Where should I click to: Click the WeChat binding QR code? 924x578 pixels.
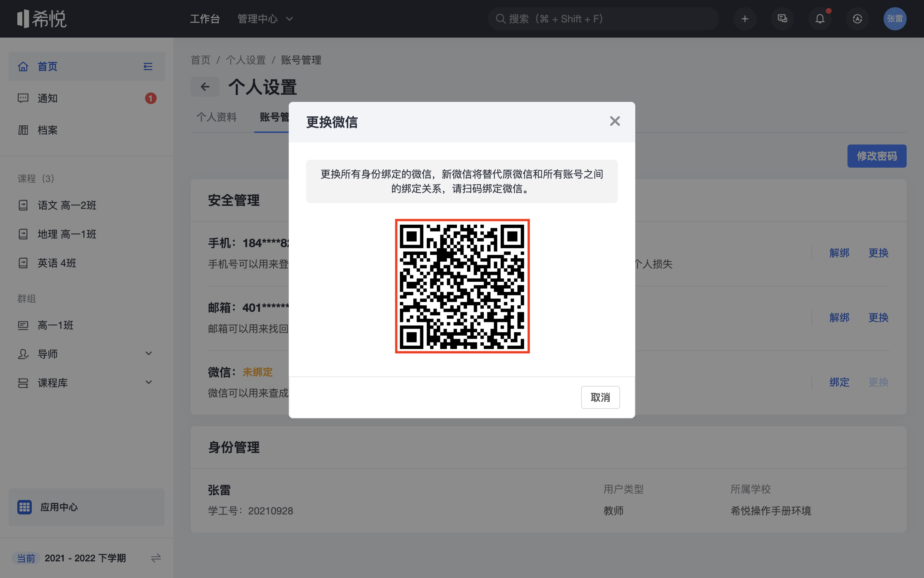(462, 286)
